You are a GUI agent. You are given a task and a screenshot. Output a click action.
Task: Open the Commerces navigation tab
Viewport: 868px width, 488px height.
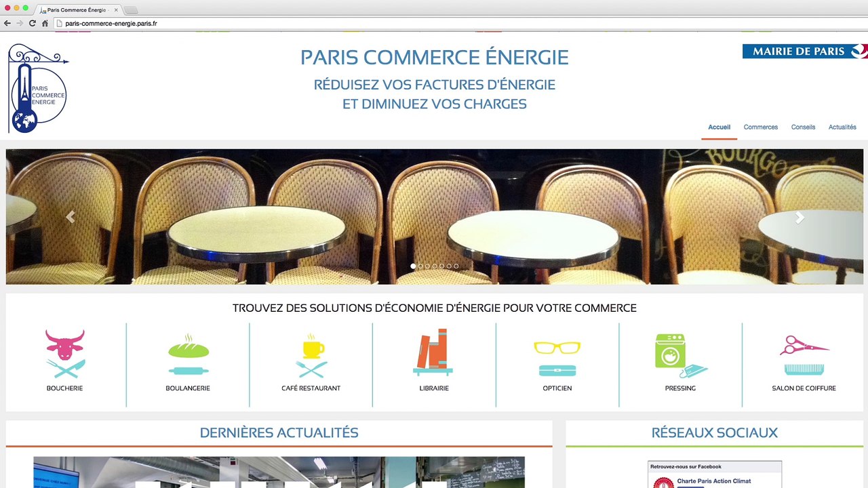point(760,127)
